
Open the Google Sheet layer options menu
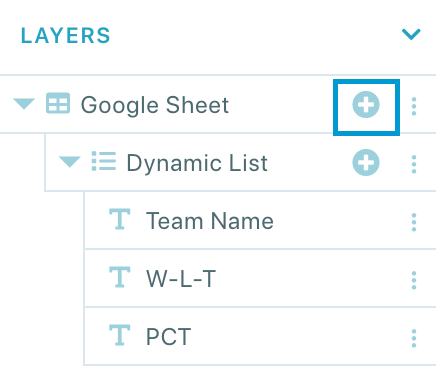pyautogui.click(x=414, y=106)
